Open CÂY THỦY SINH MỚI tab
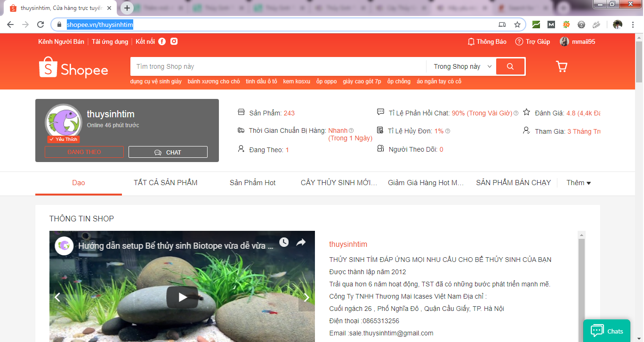This screenshot has height=342, width=644. click(x=339, y=183)
